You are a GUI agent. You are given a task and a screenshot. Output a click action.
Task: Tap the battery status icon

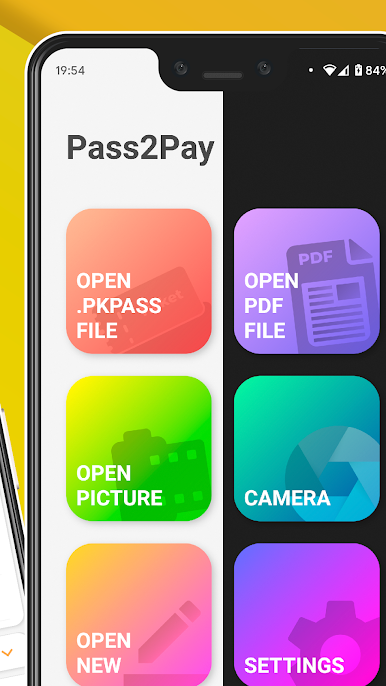358,70
